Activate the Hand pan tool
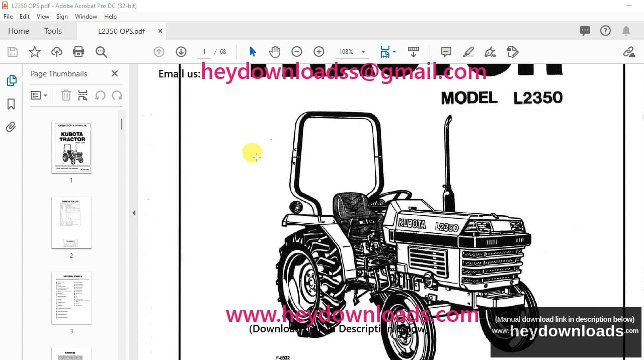 [x=274, y=52]
